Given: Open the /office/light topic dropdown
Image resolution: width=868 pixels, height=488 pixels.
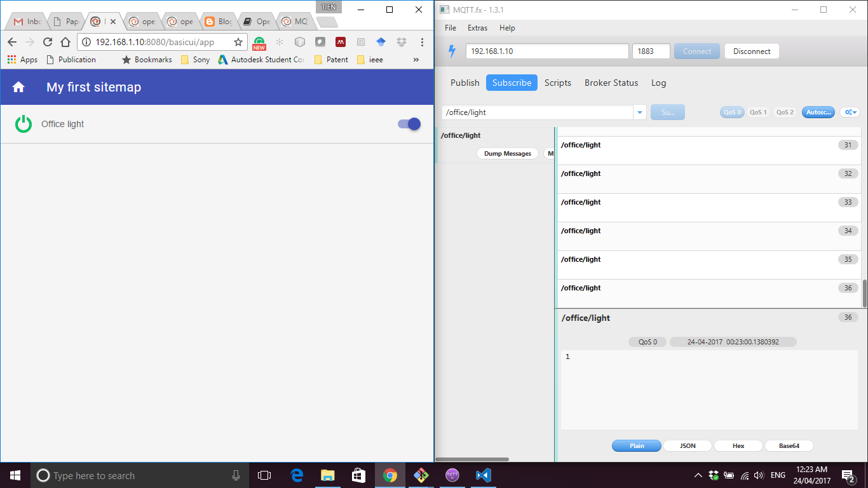Looking at the screenshot, I should click(x=640, y=112).
